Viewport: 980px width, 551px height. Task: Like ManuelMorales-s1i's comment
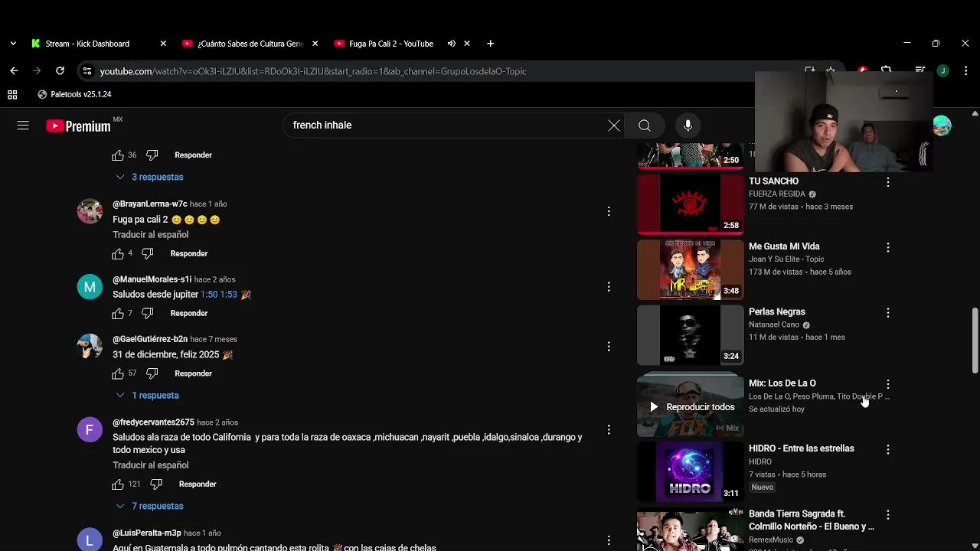pos(118,313)
